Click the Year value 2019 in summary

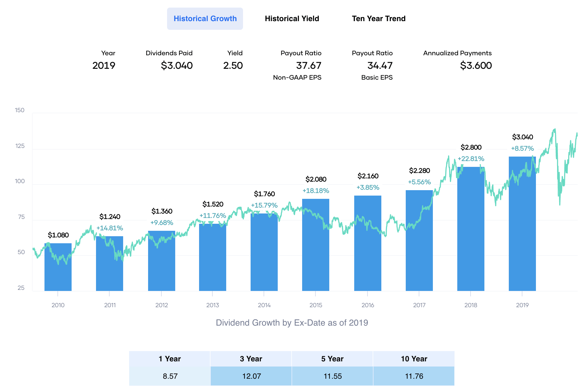(104, 66)
